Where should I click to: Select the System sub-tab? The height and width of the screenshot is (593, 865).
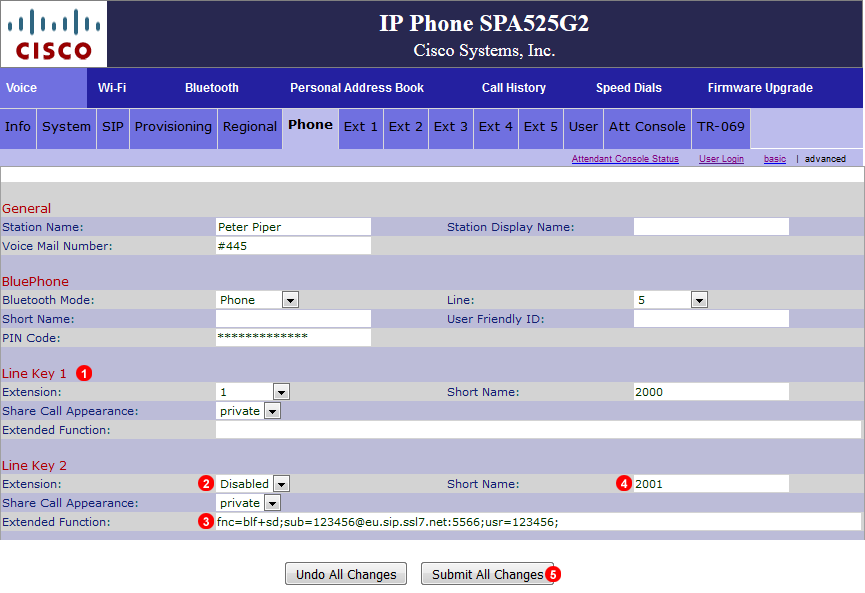66,129
